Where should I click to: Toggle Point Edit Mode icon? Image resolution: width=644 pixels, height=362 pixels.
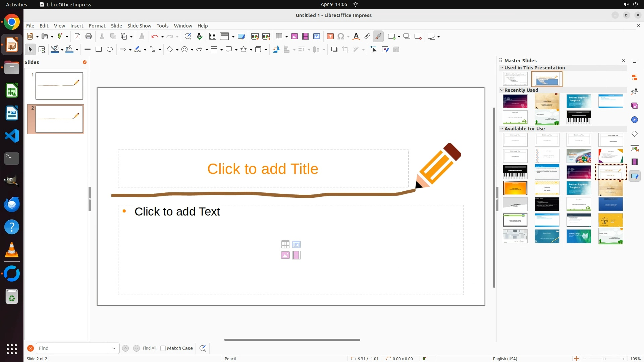click(374, 50)
